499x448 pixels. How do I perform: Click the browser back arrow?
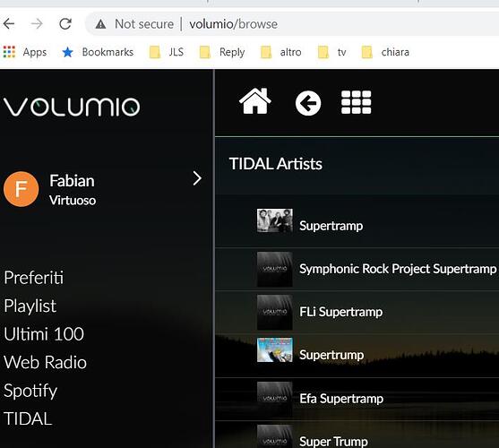click(9, 24)
